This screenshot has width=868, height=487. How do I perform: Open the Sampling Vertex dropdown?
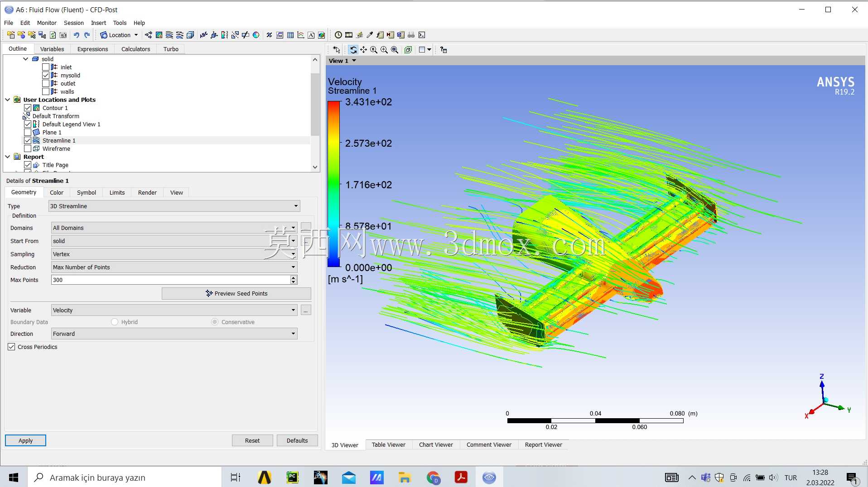[x=174, y=254]
